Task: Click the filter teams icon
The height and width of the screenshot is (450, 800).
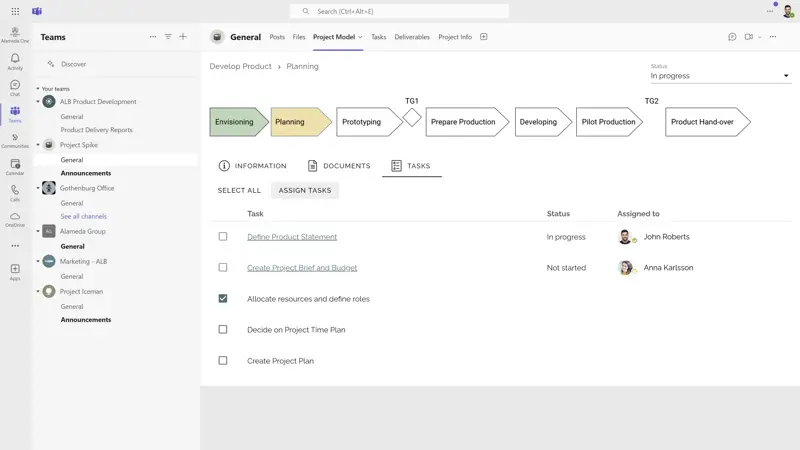Action: (168, 37)
